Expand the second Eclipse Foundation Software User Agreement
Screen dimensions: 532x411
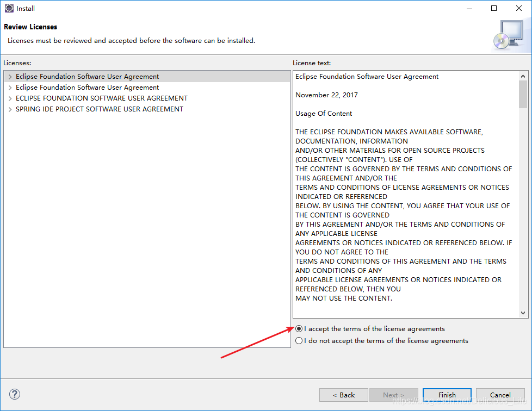coord(10,88)
